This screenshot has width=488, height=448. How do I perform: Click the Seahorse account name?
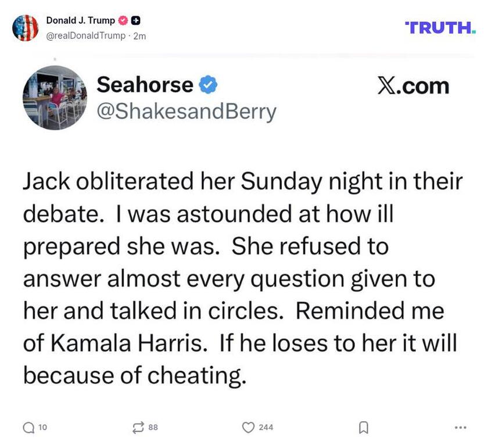click(145, 85)
